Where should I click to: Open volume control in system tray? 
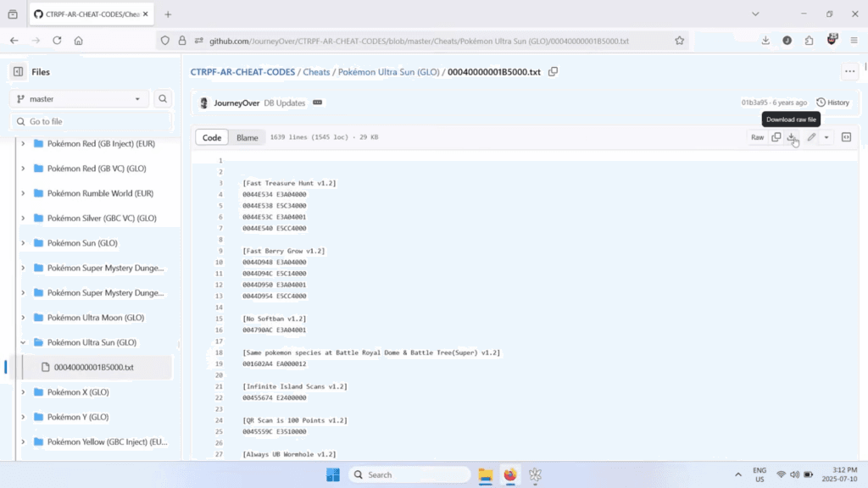(x=794, y=474)
